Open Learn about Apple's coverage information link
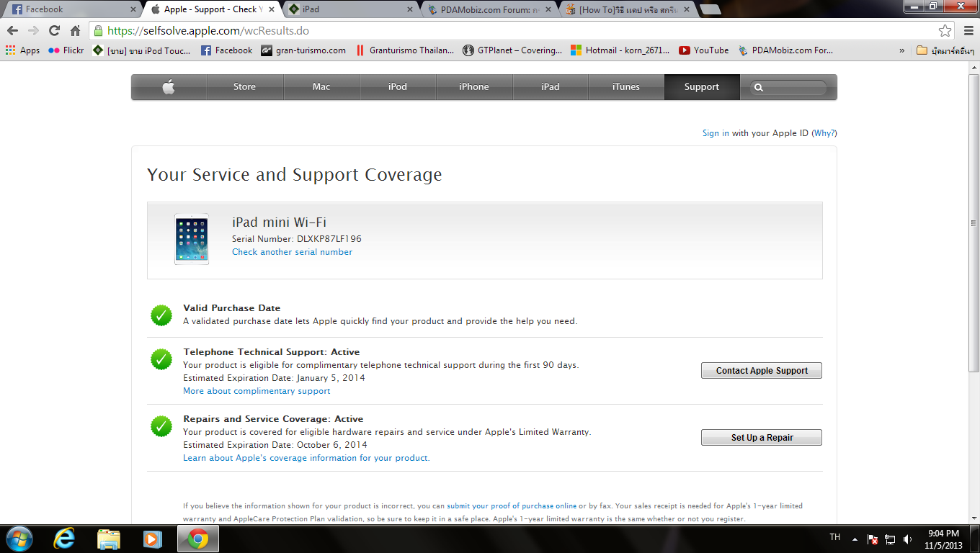This screenshot has height=553, width=980. [x=306, y=458]
